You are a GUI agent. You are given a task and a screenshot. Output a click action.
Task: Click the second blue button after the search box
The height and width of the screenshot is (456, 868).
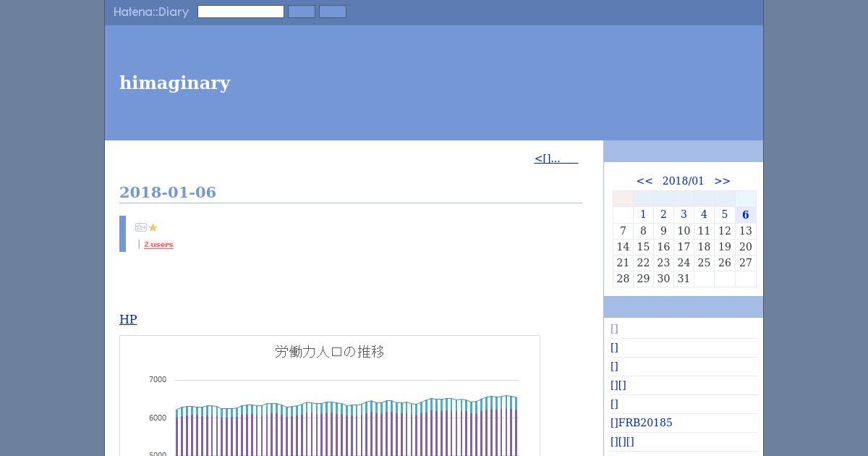(333, 12)
